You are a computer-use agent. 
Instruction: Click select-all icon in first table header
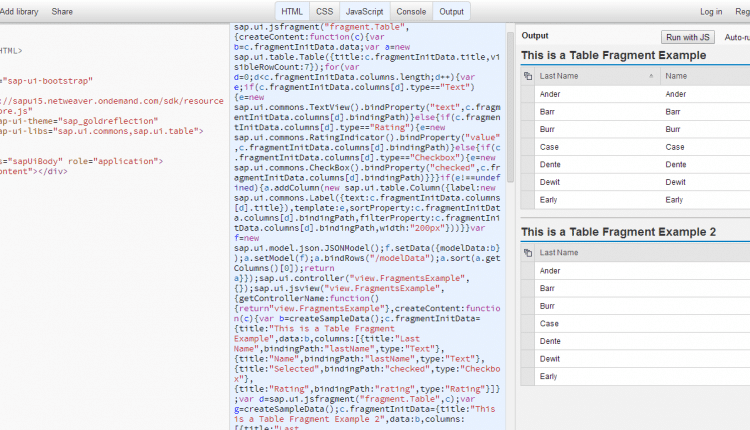pos(528,76)
